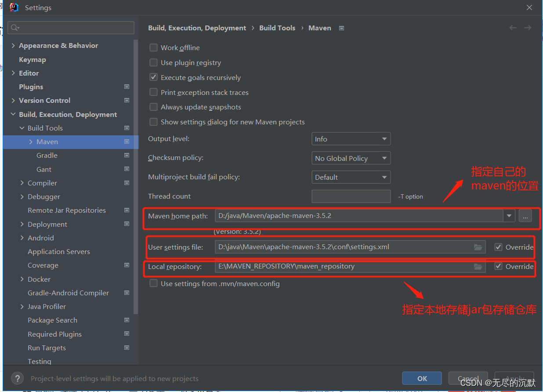Click project-level icon beside Run Targets
Image resolution: width=543 pixels, height=392 pixels.
coord(127,348)
